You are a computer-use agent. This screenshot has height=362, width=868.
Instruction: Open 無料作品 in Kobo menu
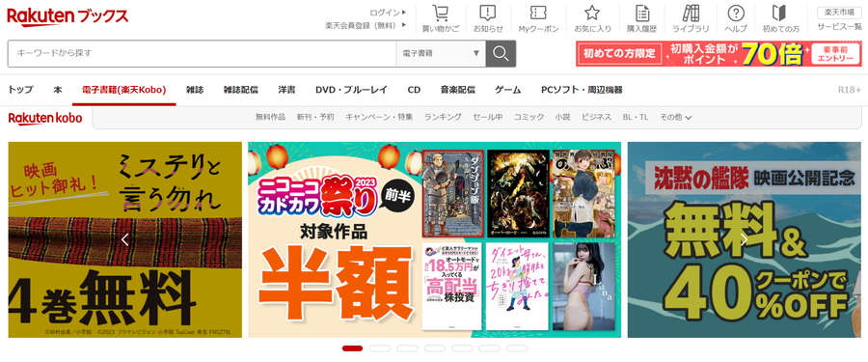(270, 117)
